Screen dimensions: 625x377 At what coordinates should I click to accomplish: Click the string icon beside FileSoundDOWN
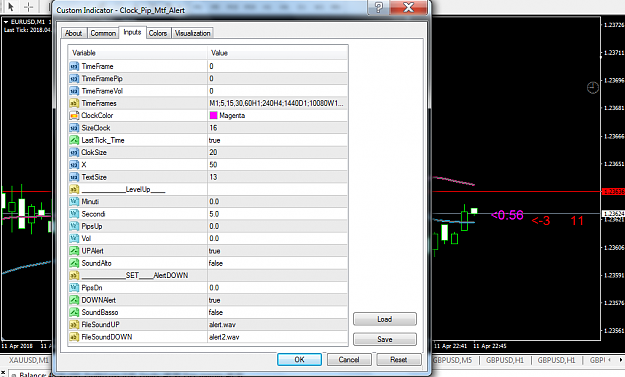coord(74,337)
